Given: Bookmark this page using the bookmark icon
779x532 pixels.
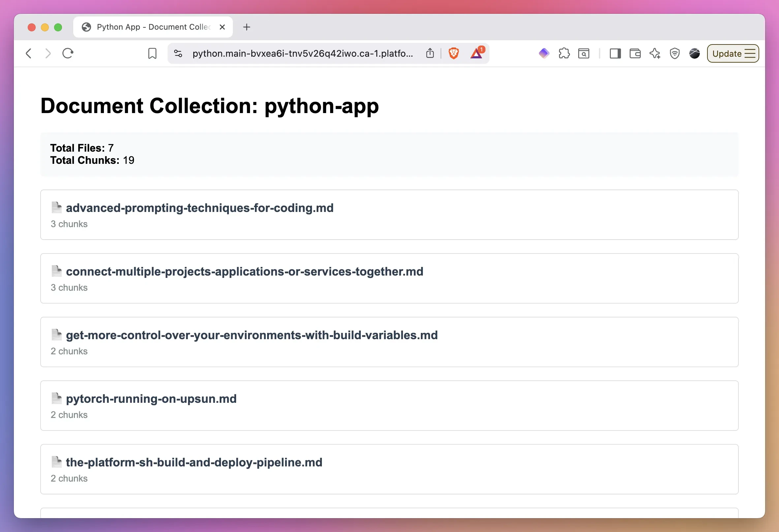Looking at the screenshot, I should coord(152,53).
